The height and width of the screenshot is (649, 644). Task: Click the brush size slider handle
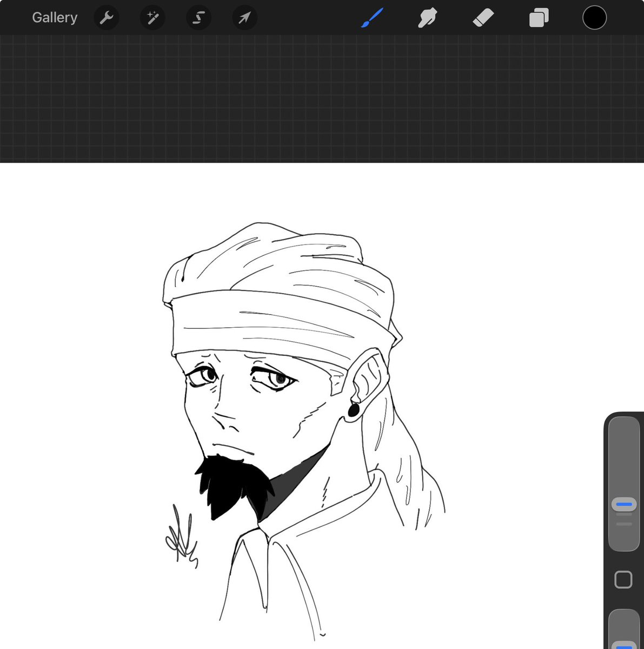pyautogui.click(x=624, y=505)
